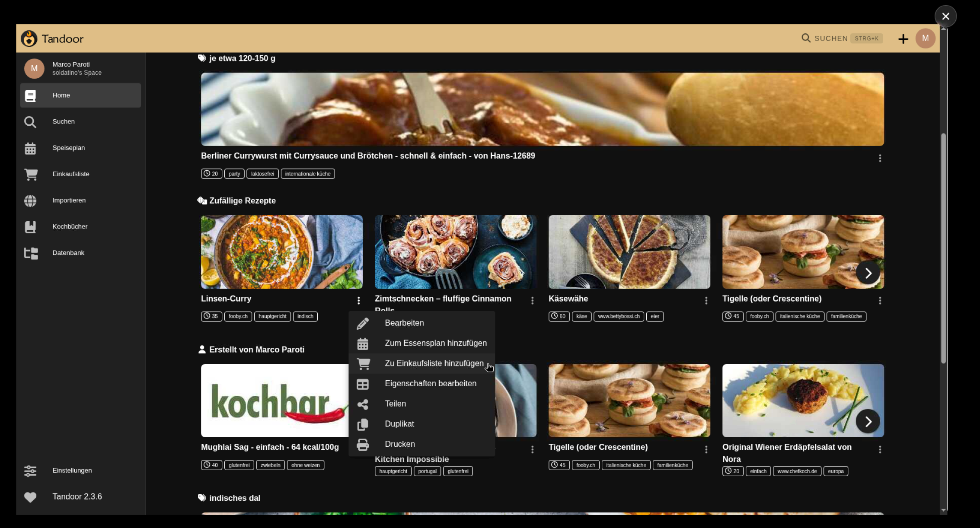Open the Linsen-Curry recipe title
Screen dimensions: 980x528
(226, 299)
